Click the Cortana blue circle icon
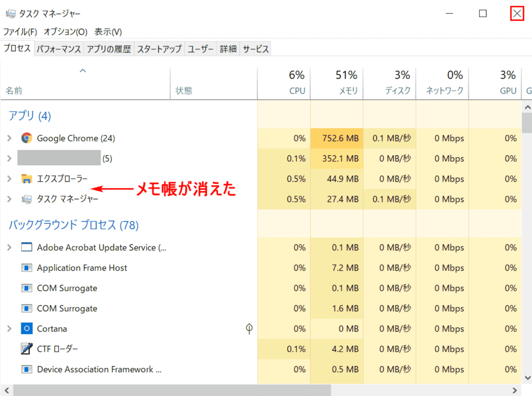The image size is (532, 396). (26, 329)
